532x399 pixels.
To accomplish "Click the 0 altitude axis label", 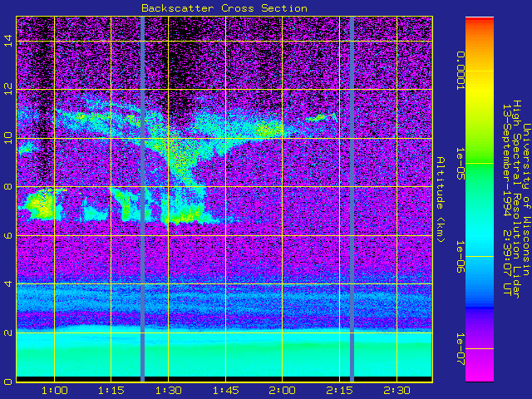I will pyautogui.click(x=8, y=382).
